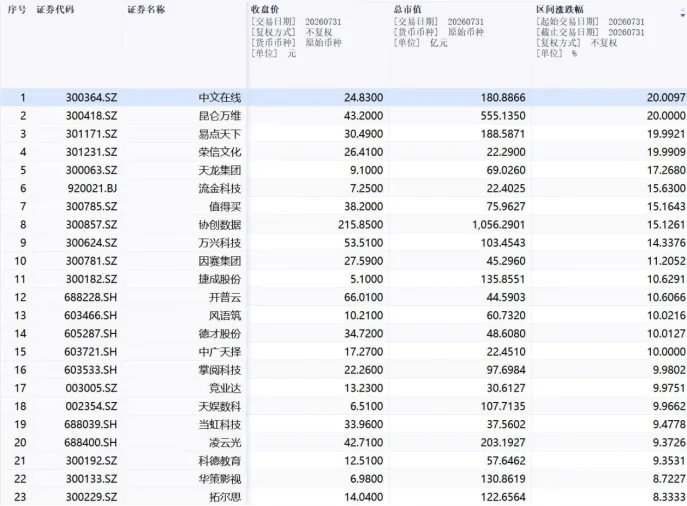Select security code 603721.SH
The image size is (687, 506).
91,352
